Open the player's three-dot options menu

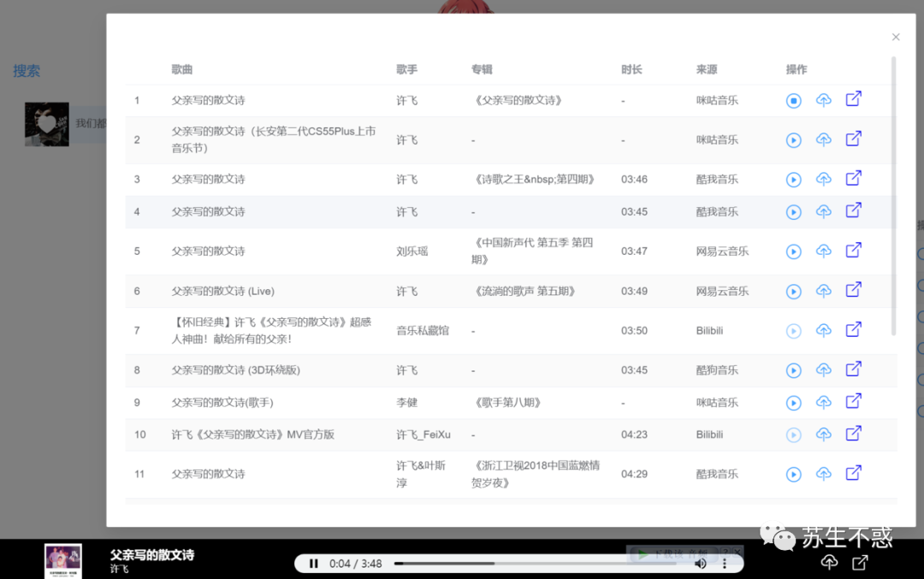coord(724,563)
